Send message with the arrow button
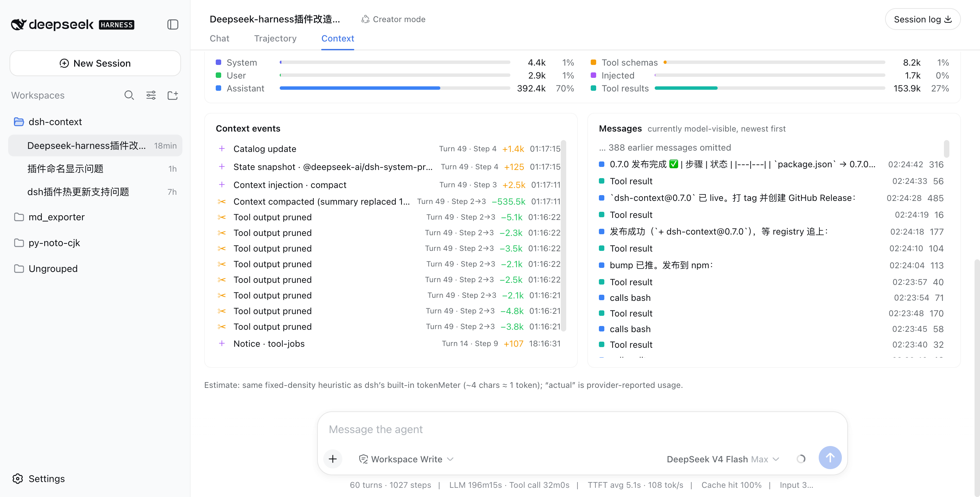This screenshot has width=980, height=497. click(x=830, y=458)
